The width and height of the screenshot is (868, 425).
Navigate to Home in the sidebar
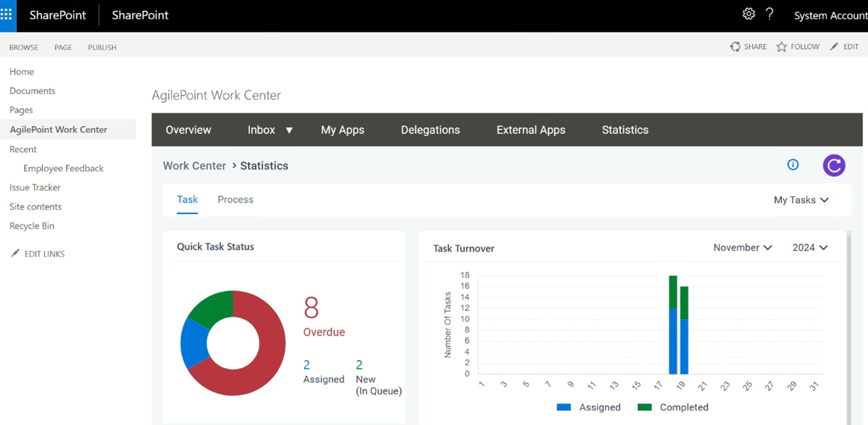click(x=22, y=71)
